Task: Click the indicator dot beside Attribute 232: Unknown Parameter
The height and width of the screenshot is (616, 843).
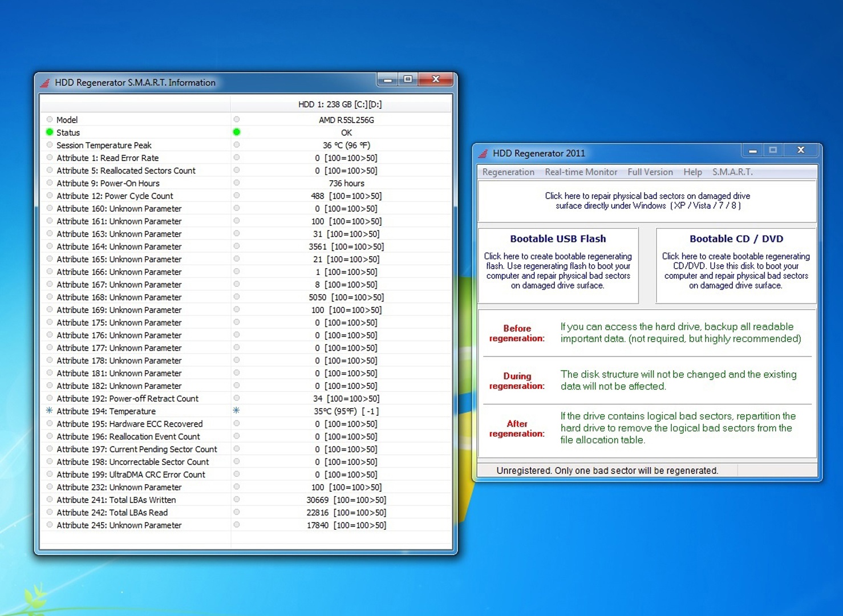Action: 50,487
